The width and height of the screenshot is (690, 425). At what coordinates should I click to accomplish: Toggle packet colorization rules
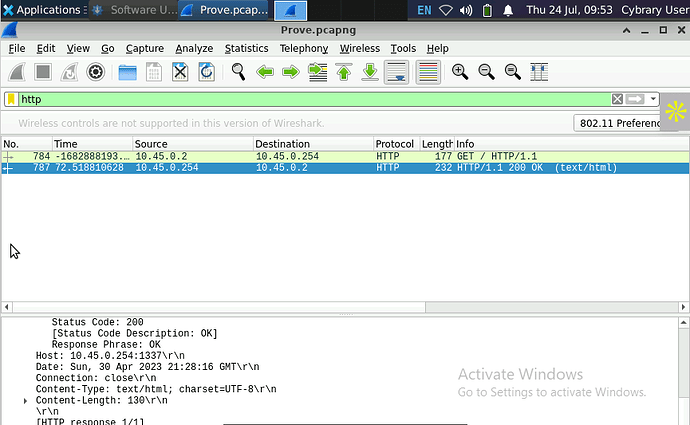tap(428, 72)
